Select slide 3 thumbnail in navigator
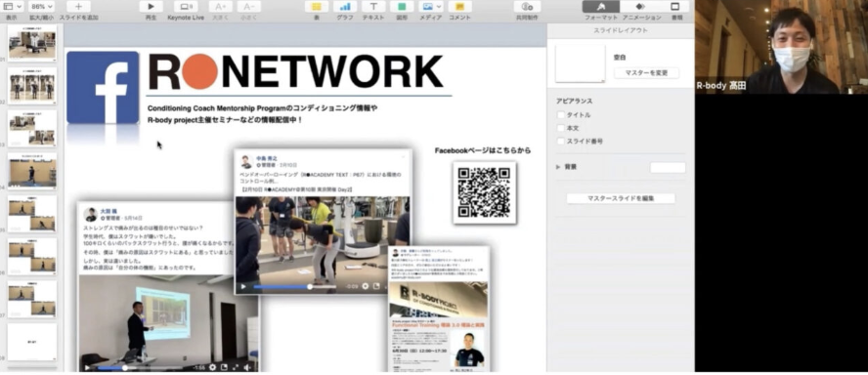 pos(32,128)
